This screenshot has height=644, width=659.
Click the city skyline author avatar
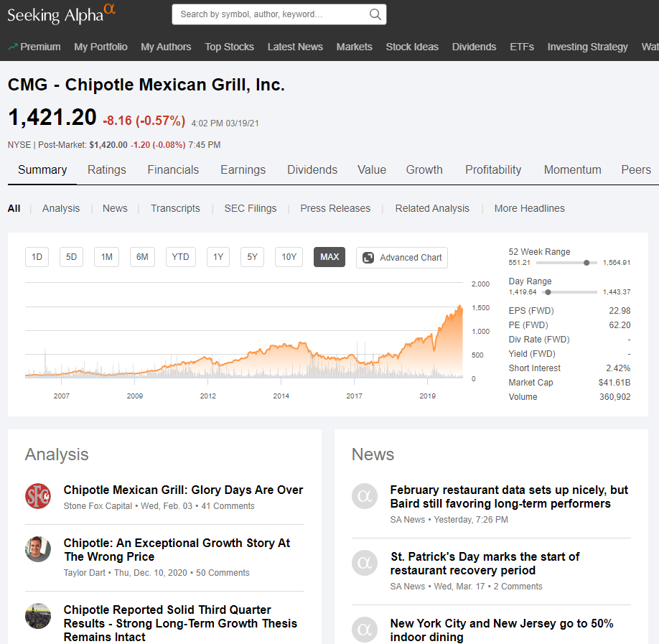(38, 616)
